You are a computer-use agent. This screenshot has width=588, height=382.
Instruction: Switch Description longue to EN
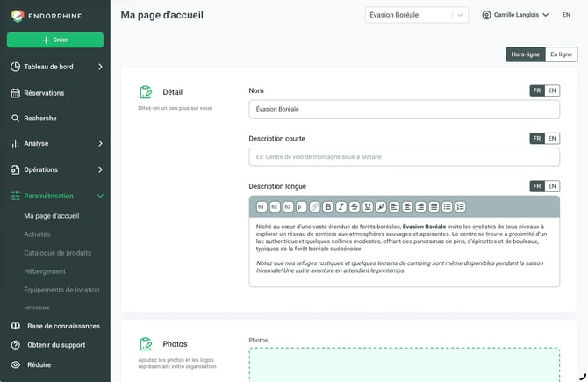pyautogui.click(x=552, y=186)
